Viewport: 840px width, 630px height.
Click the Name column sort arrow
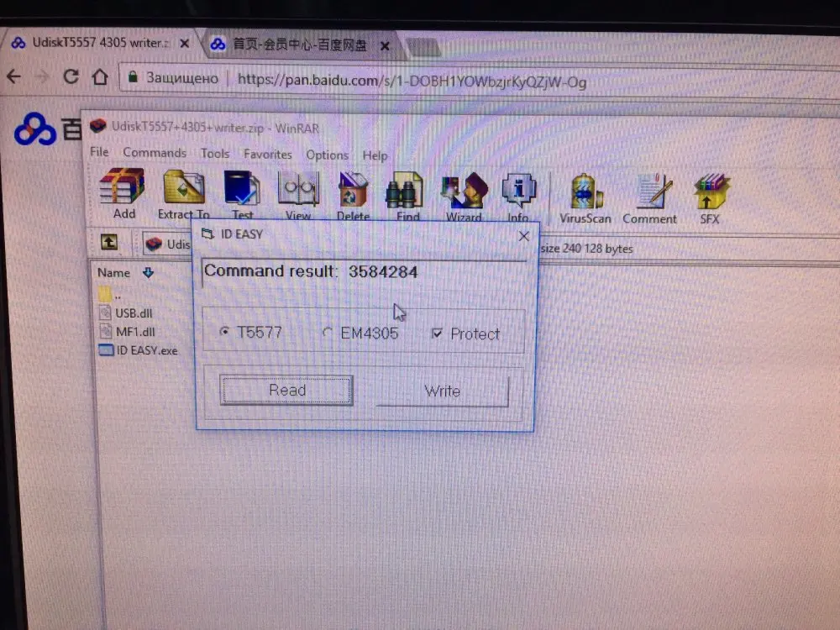pyautogui.click(x=149, y=273)
